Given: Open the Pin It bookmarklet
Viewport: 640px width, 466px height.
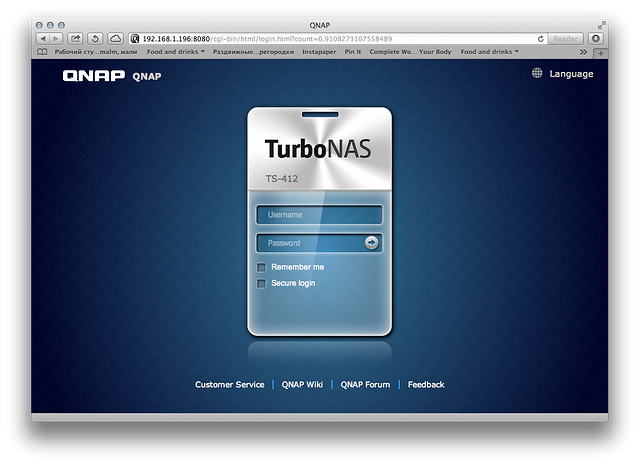Looking at the screenshot, I should pos(353,52).
